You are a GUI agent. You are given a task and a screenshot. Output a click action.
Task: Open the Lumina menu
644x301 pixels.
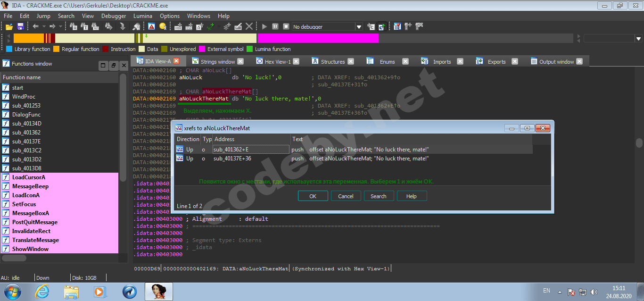coord(143,16)
